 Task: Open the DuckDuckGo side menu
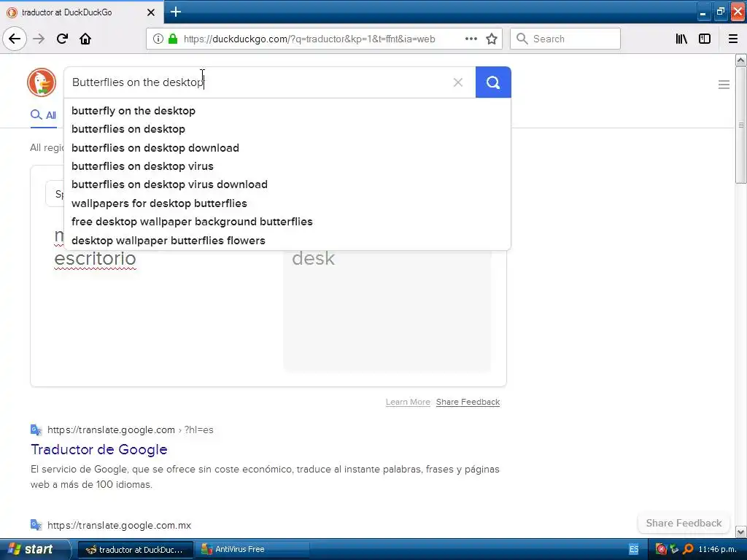click(724, 85)
